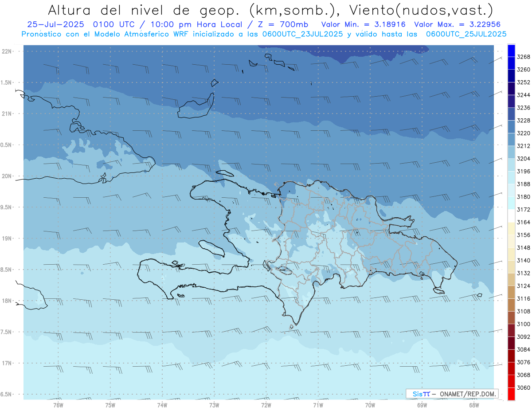Click the 71W longitude axis label

tap(318, 405)
